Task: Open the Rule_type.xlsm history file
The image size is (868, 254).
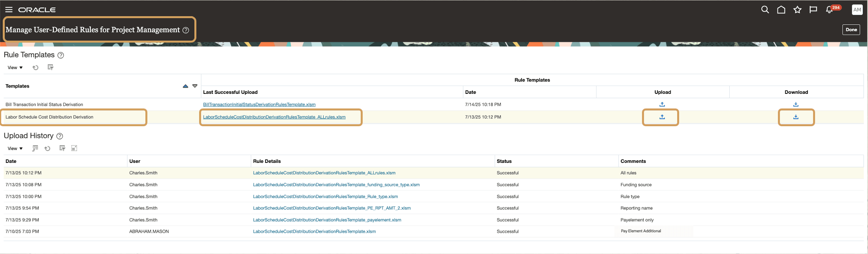Action: coord(325,196)
